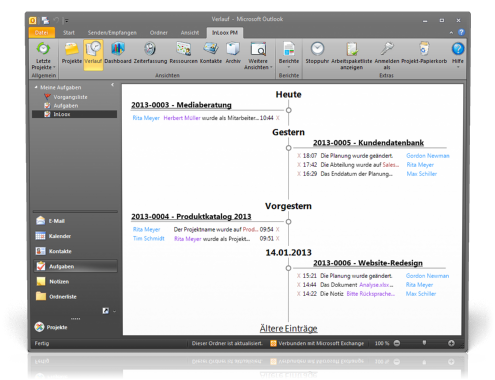This screenshot has width=495, height=380.
Task: Click the 100 % zoom level
Action: click(382, 343)
